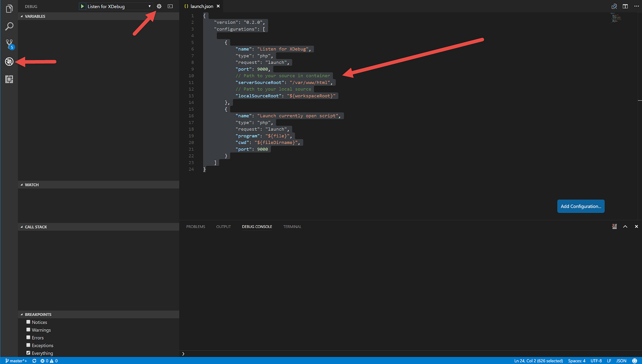Collapse the Call Stack section
The height and width of the screenshot is (364, 642).
coord(36,227)
